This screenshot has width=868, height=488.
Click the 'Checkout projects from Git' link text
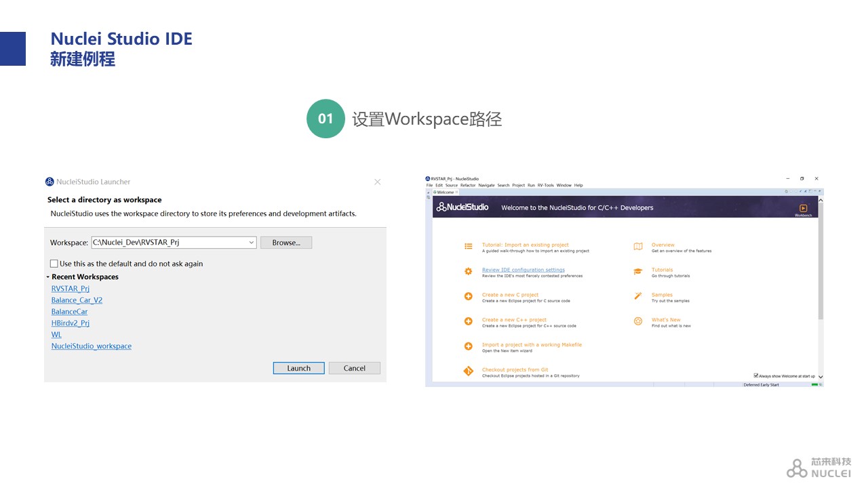[x=515, y=370]
